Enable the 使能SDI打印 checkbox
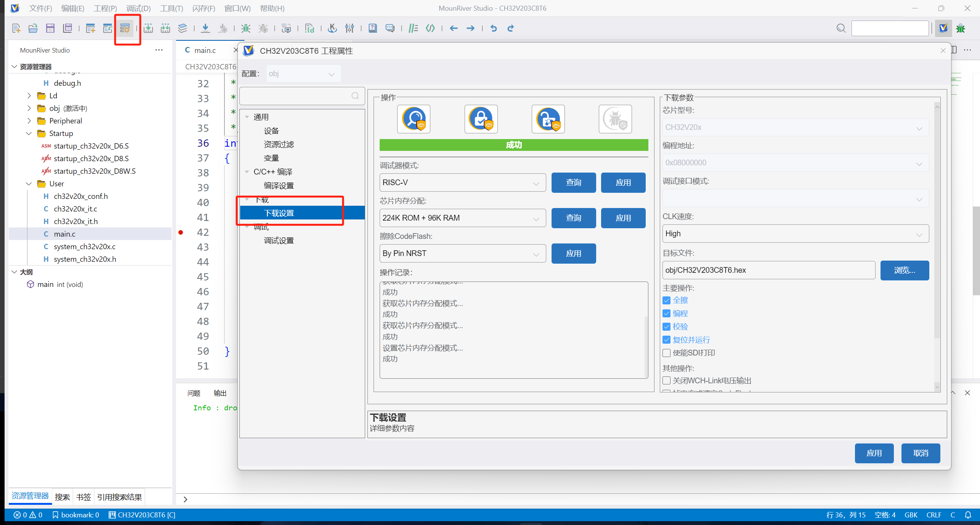 pos(667,353)
